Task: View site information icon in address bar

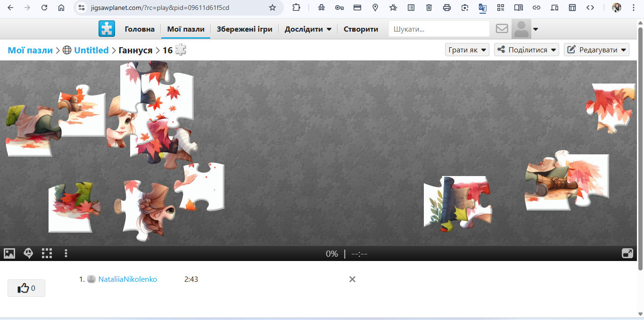Action: 81,8
